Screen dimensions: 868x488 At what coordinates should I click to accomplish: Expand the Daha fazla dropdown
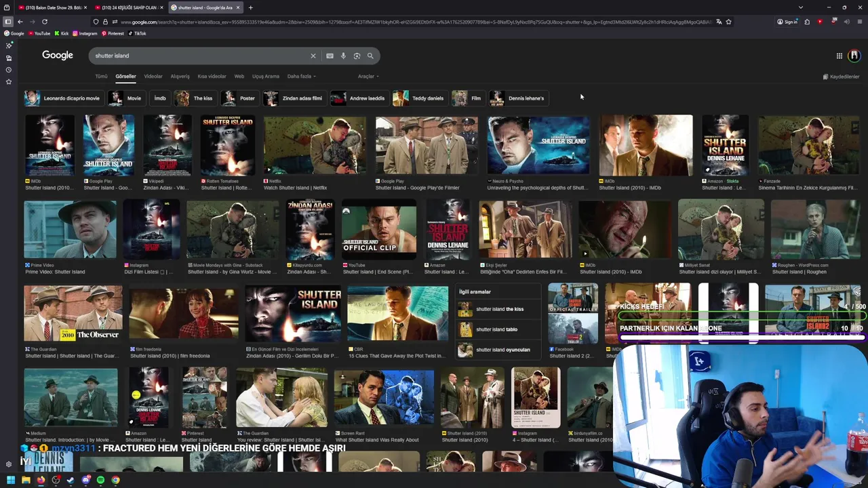[x=302, y=77]
